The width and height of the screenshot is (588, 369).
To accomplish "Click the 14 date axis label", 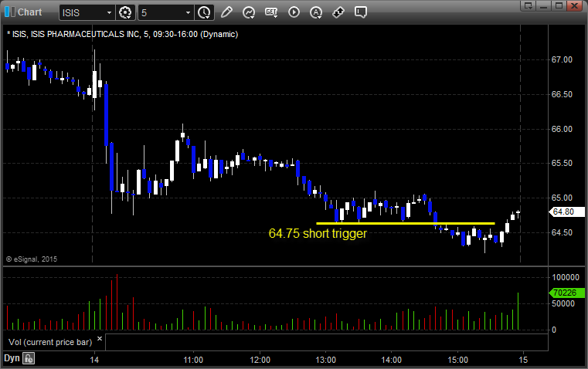I will tap(94, 360).
